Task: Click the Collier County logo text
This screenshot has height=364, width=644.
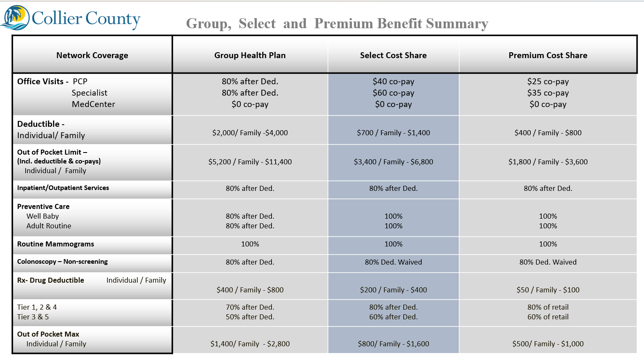Action: point(86,19)
